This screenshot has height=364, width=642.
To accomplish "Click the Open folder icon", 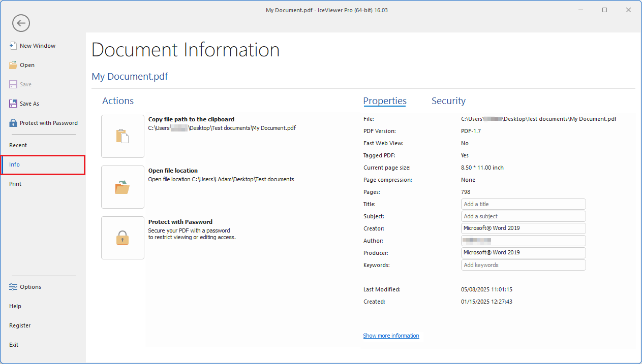I will coord(13,65).
